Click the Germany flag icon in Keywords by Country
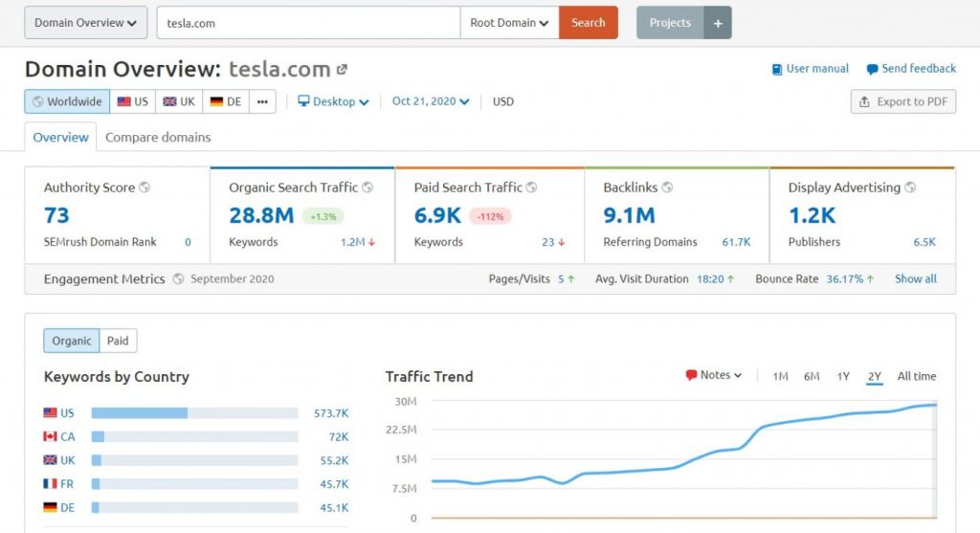 [50, 507]
